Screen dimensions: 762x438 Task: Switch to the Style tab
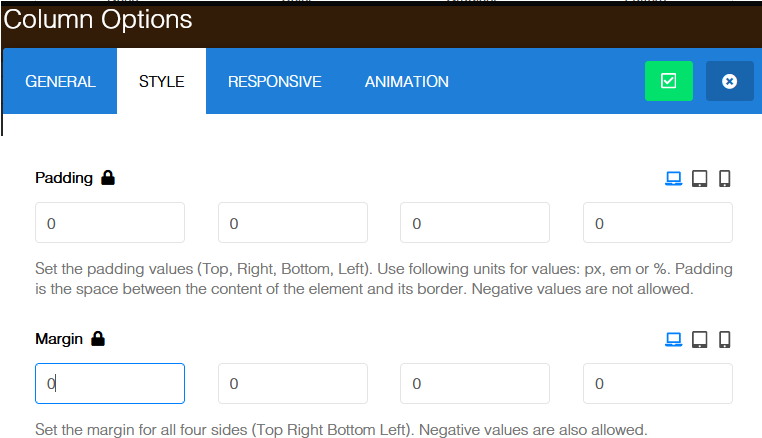[161, 82]
